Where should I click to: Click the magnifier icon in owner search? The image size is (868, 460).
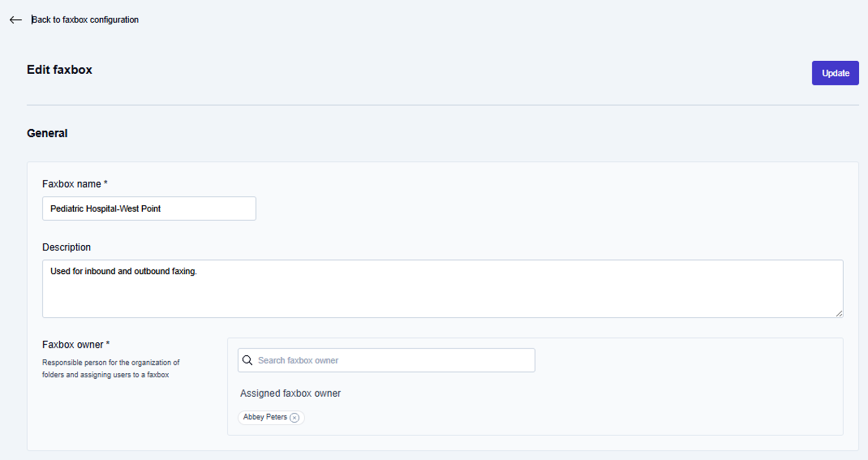coord(248,360)
